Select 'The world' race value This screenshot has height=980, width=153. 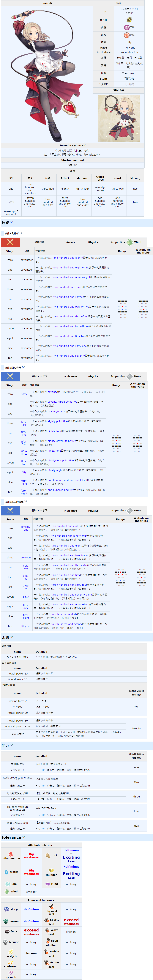coord(129,48)
